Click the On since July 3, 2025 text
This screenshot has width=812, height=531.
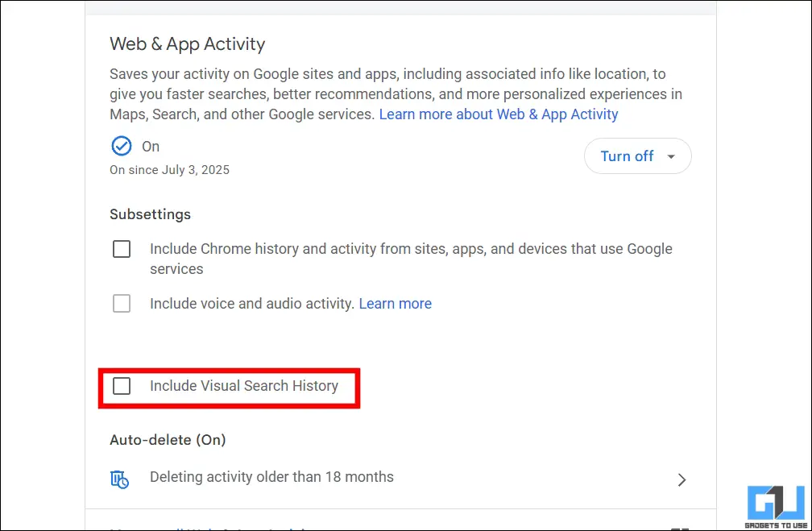[169, 170]
